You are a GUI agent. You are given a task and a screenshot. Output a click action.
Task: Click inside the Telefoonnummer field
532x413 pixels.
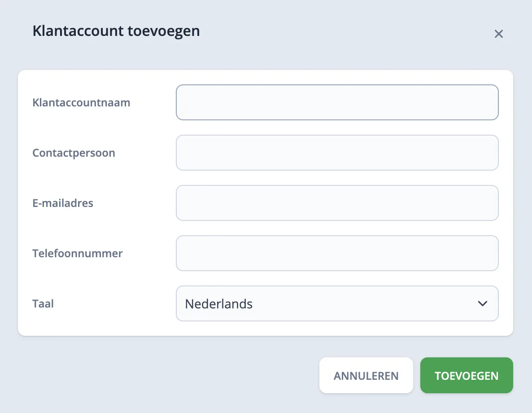tap(337, 253)
